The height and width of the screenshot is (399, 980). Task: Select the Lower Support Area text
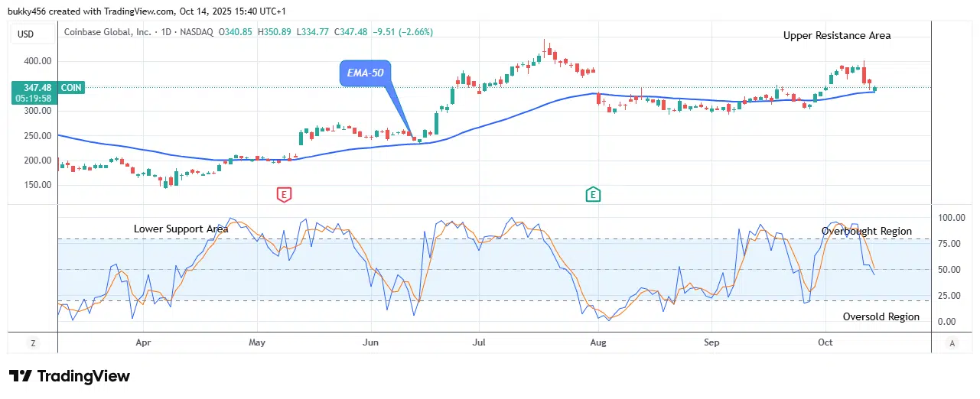(181, 229)
